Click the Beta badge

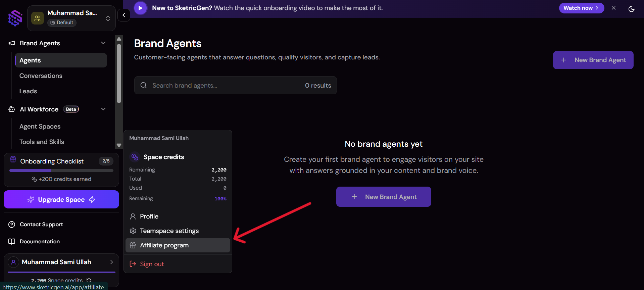[x=71, y=109]
